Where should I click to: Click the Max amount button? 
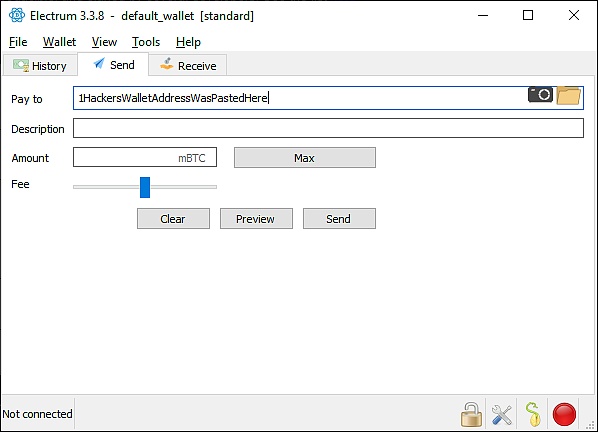click(305, 157)
